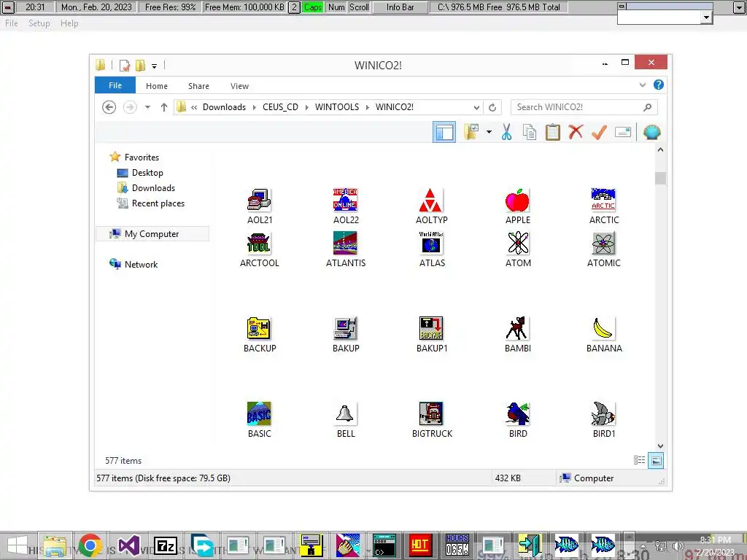Click the orange checkmark Properties icon

pos(599,132)
